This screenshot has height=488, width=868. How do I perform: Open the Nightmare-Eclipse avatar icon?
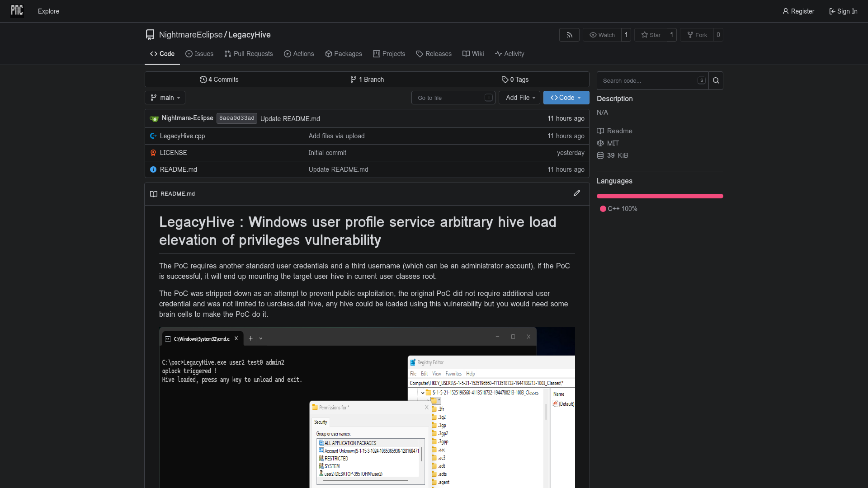click(x=154, y=118)
